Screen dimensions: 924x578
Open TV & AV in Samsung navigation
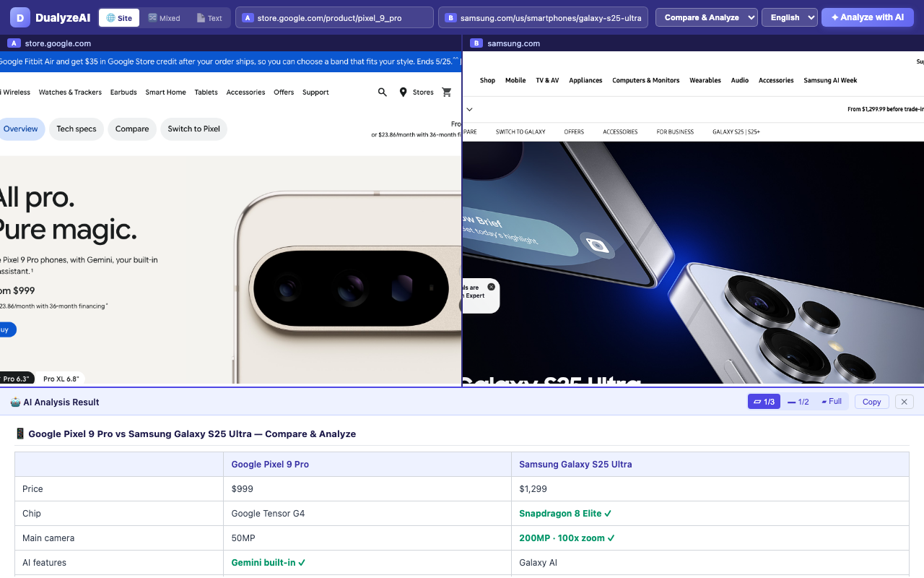547,80
